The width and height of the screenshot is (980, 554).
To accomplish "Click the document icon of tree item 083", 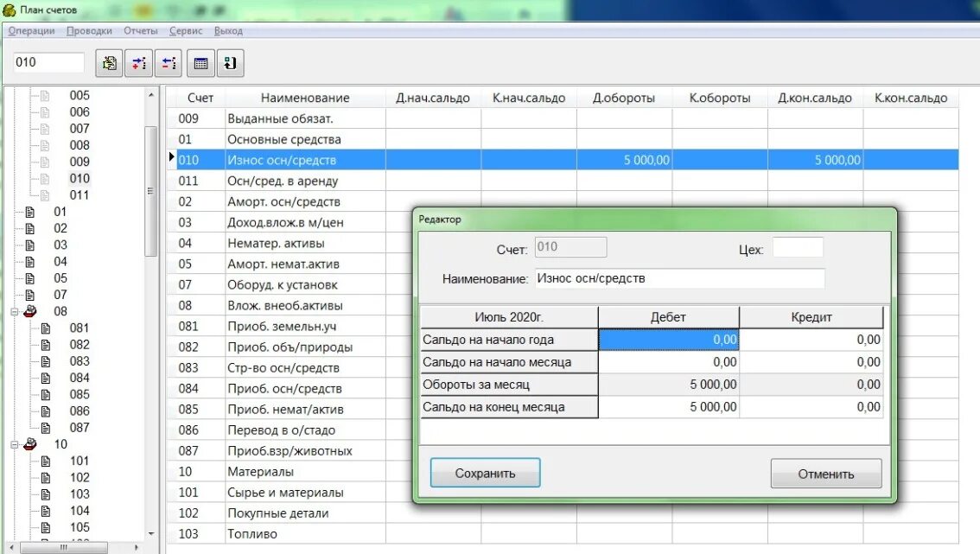I will click(46, 360).
